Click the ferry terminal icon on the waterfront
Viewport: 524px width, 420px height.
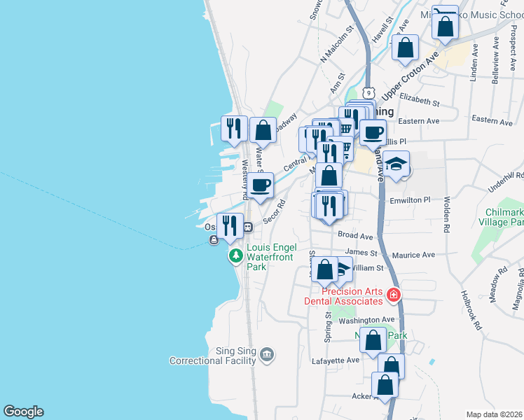[214, 239]
